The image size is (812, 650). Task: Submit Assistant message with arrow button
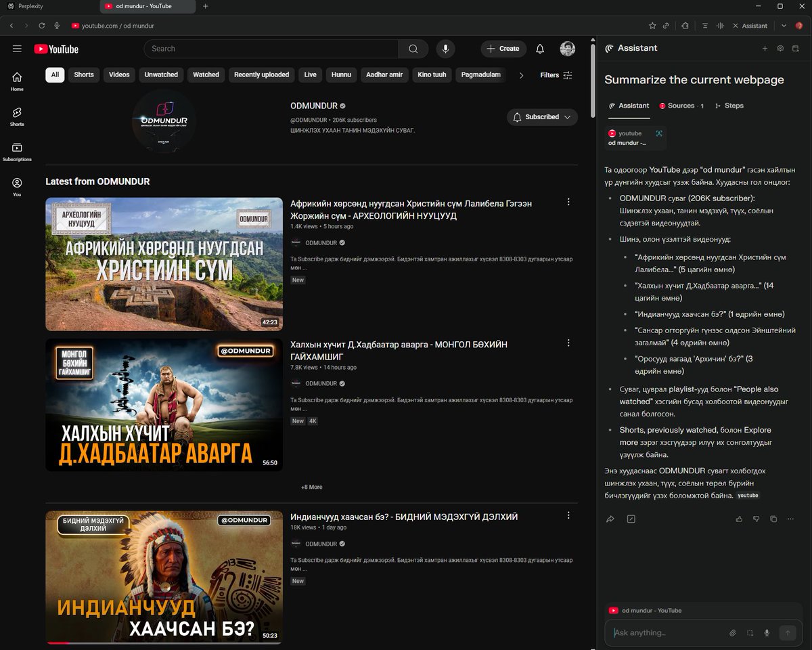(x=787, y=633)
